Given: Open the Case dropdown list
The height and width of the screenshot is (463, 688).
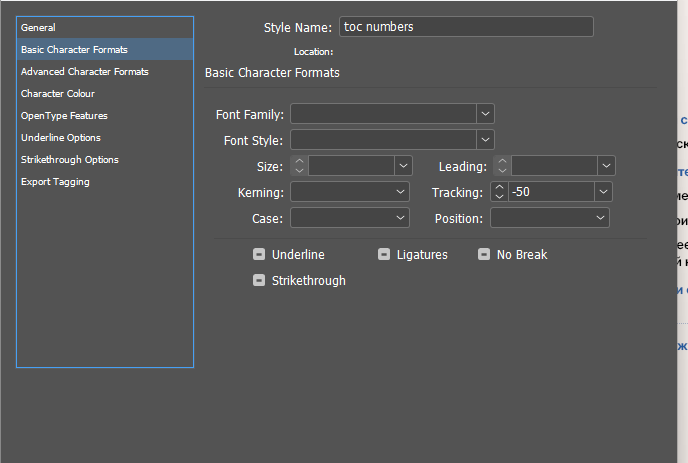Looking at the screenshot, I should 401,218.
